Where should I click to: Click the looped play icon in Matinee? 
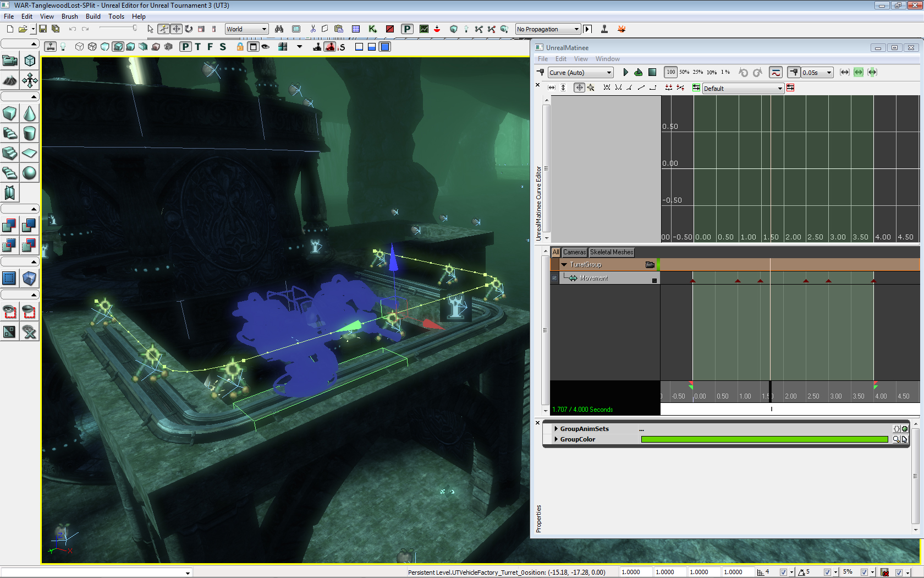[x=638, y=72]
